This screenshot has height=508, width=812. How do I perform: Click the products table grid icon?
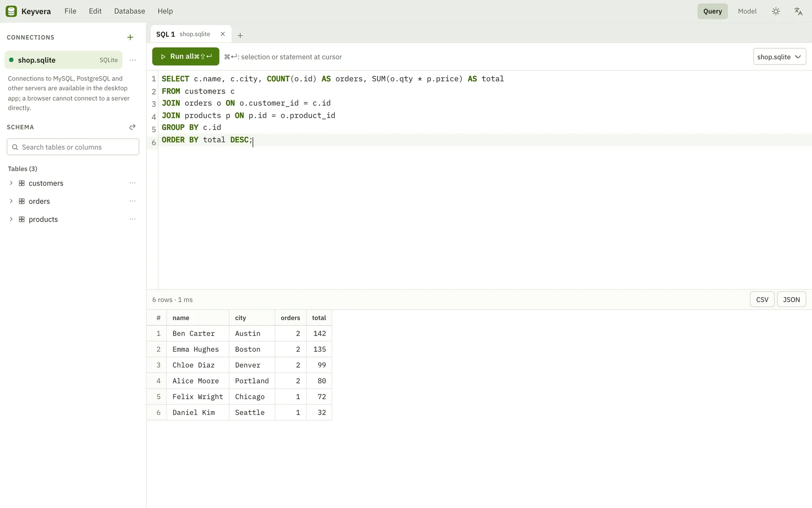22,219
